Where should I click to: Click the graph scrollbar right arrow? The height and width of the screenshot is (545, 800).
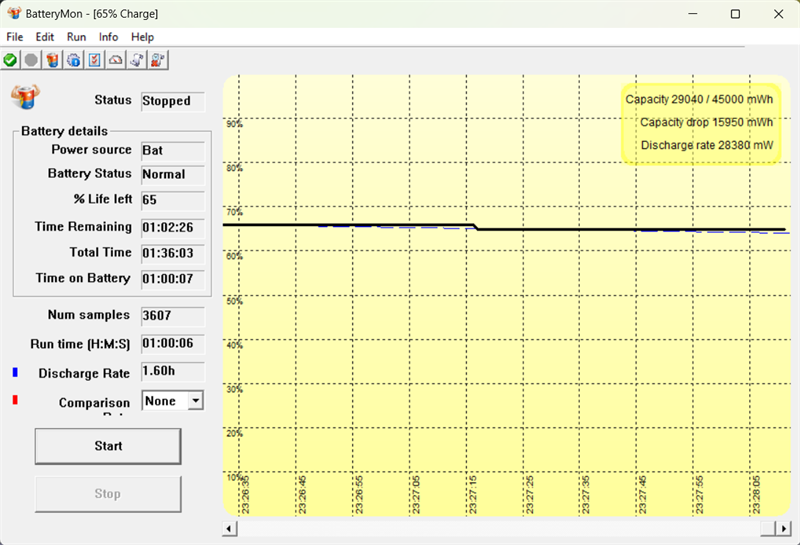coord(783,529)
